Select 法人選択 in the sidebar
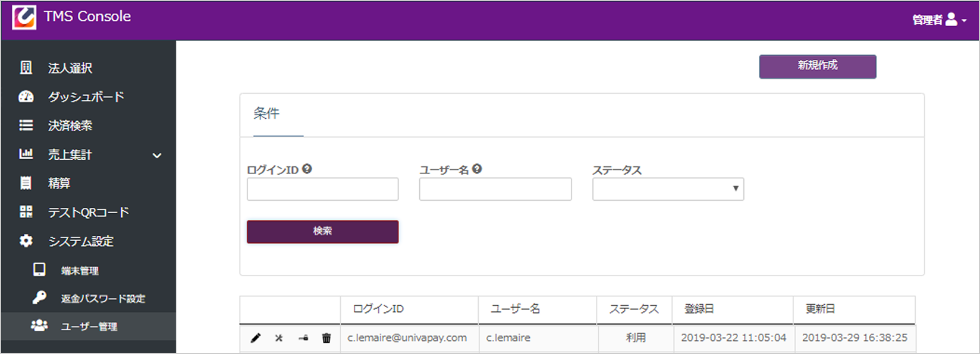This screenshot has width=980, height=354. (70, 68)
